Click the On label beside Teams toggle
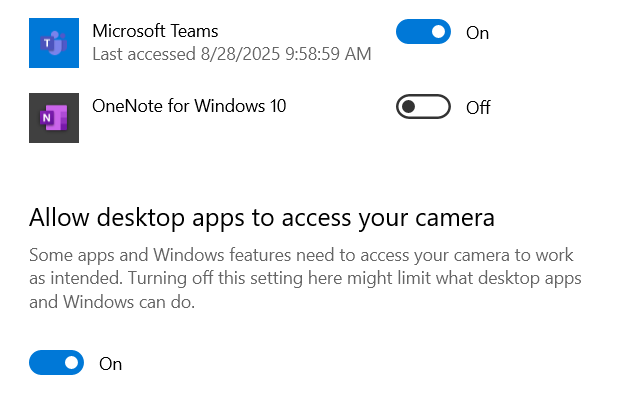This screenshot has width=618, height=395. (477, 33)
